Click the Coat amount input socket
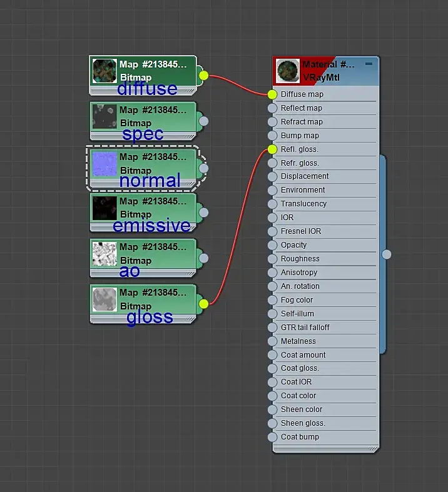The height and width of the screenshot is (492, 448). click(x=273, y=355)
